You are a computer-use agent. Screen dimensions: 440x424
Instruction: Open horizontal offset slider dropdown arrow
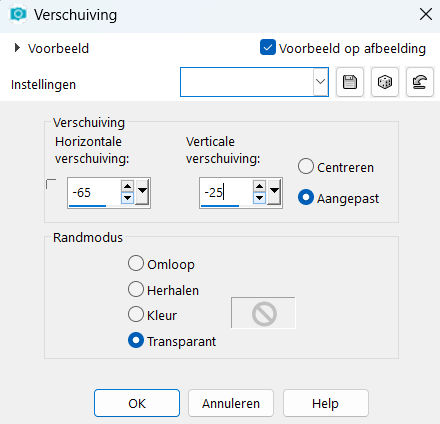click(142, 192)
